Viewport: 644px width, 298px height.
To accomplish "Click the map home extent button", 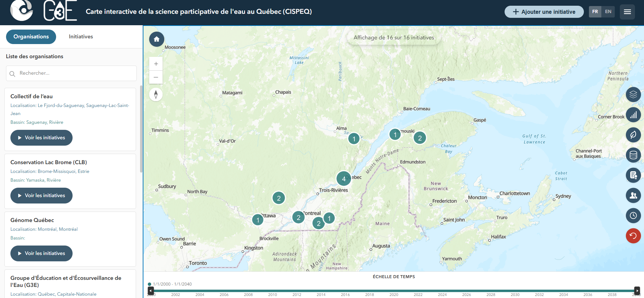I will point(157,39).
